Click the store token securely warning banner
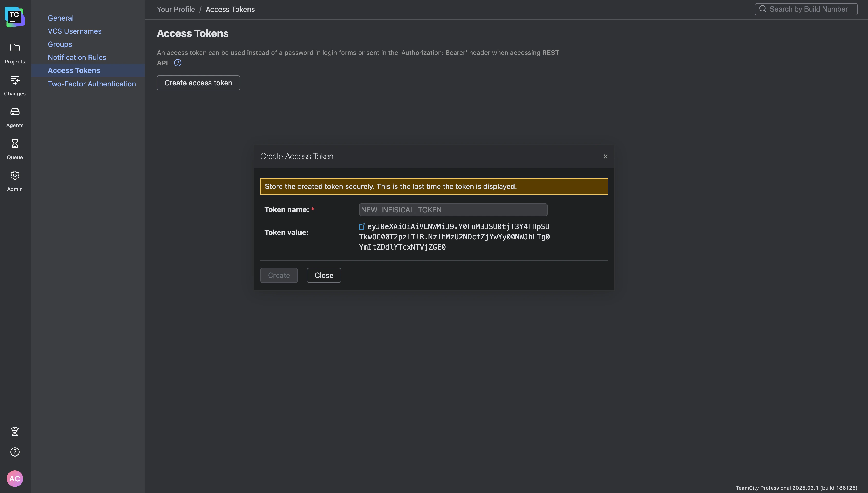 coord(434,186)
